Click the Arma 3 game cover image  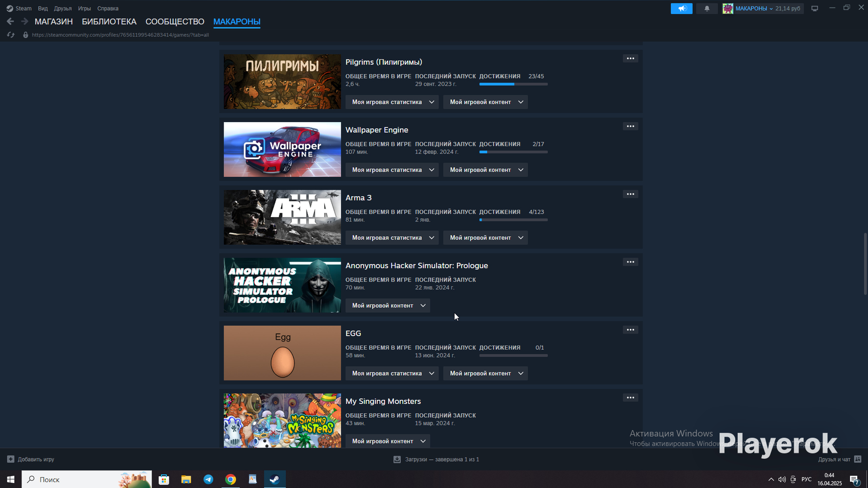tap(282, 217)
